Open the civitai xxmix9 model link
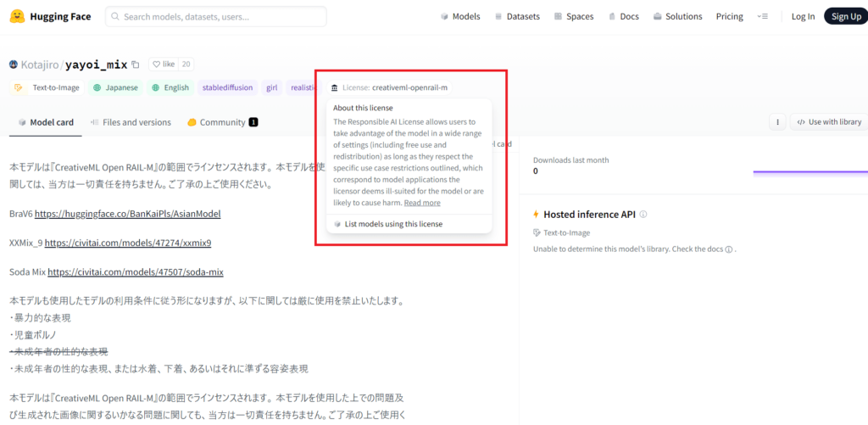Viewport: 868px width, 425px height. 128,243
